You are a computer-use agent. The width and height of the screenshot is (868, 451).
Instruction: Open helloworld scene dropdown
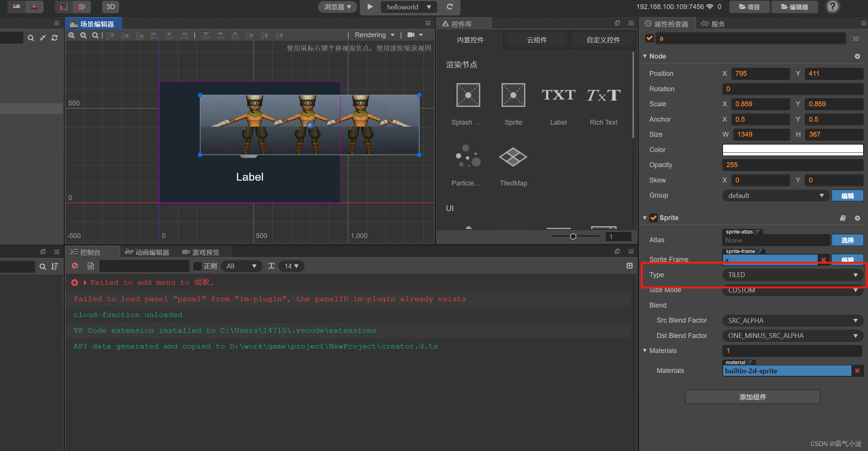(x=409, y=7)
